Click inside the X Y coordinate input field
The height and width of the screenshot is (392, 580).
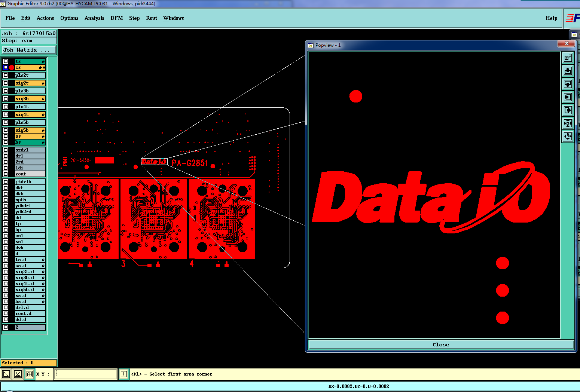coord(86,374)
